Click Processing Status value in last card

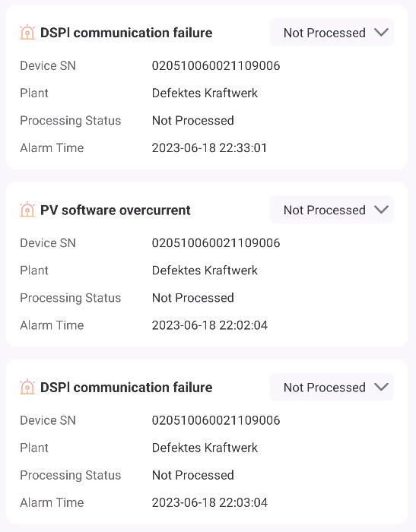pos(193,475)
